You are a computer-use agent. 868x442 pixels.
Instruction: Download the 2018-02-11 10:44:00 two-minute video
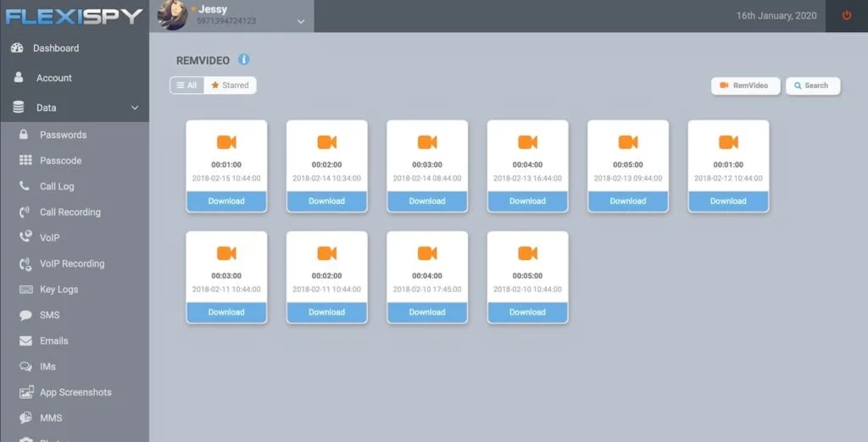click(326, 312)
